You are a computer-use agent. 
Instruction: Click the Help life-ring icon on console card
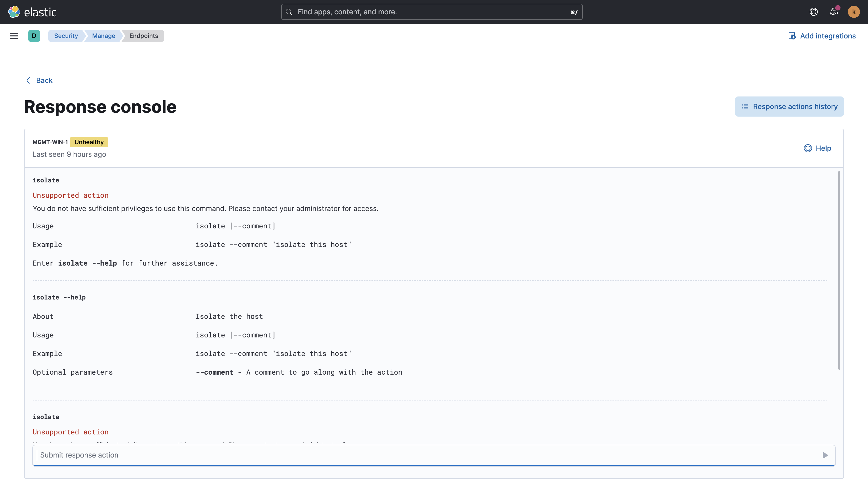click(808, 148)
